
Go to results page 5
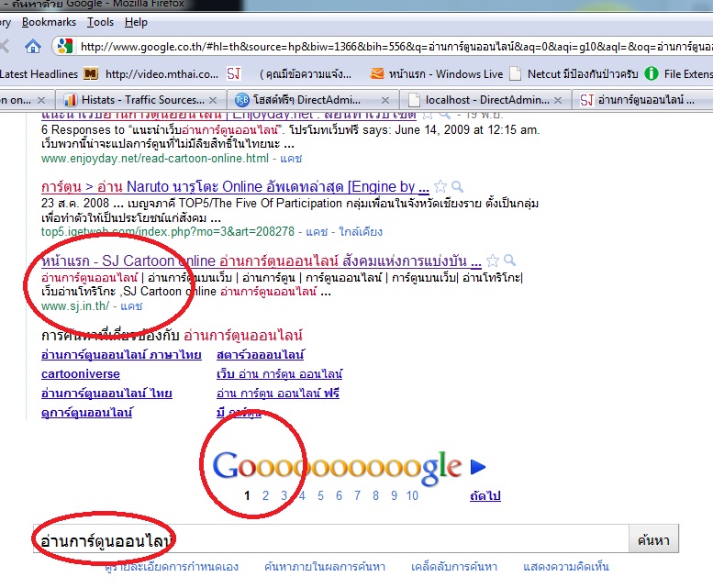tap(320, 495)
